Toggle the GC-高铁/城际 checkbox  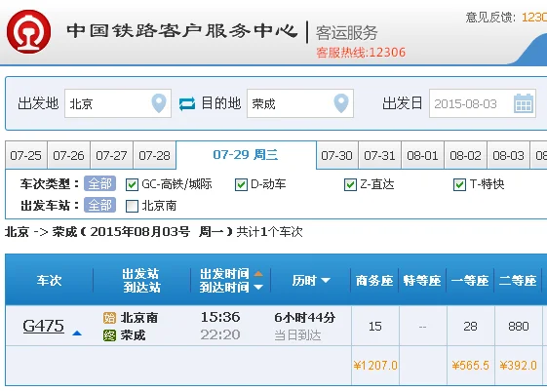[132, 184]
